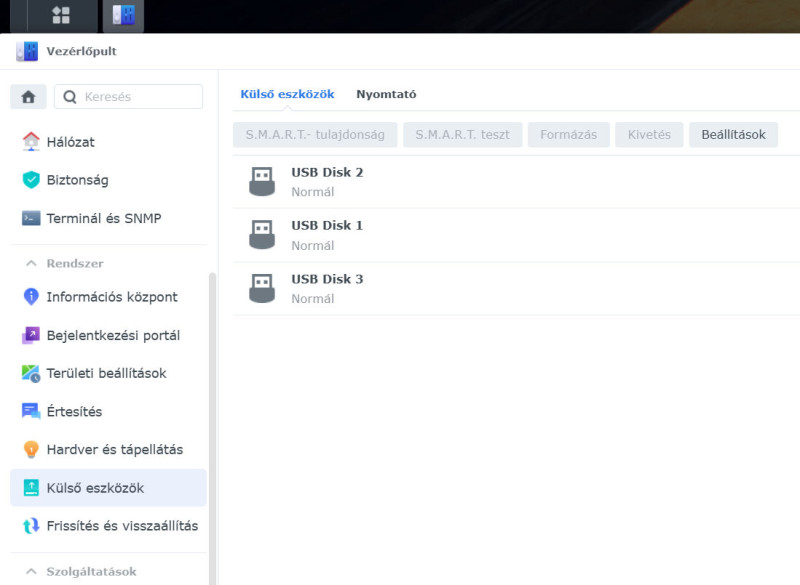The height and width of the screenshot is (585, 800).
Task: Click the Bejelentkezési portál icon
Action: pos(31,335)
